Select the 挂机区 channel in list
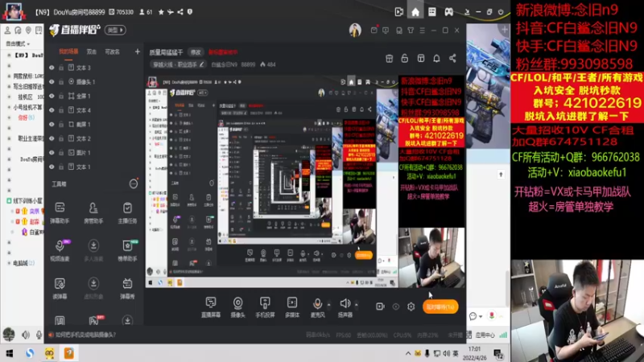The height and width of the screenshot is (362, 644). pyautogui.click(x=27, y=97)
